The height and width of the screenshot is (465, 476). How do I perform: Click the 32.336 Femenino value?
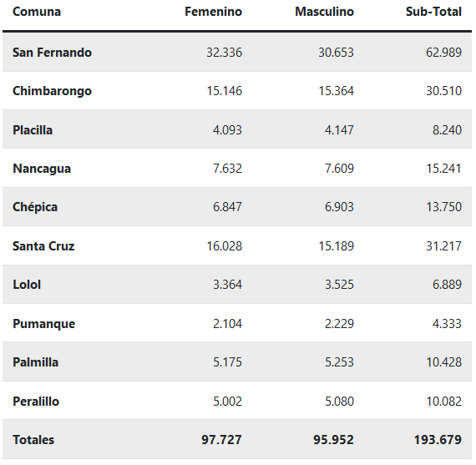(x=225, y=53)
